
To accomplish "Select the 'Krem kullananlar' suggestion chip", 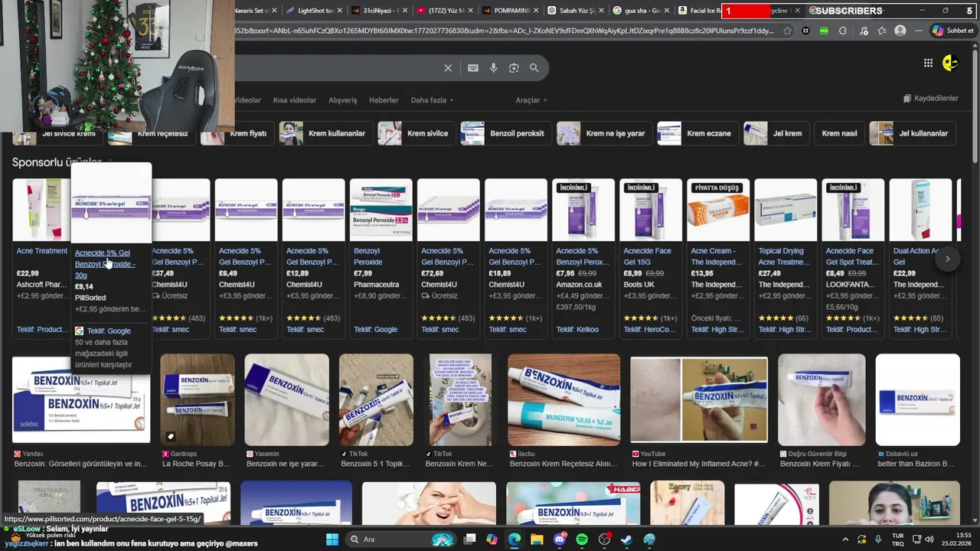I will point(325,133).
